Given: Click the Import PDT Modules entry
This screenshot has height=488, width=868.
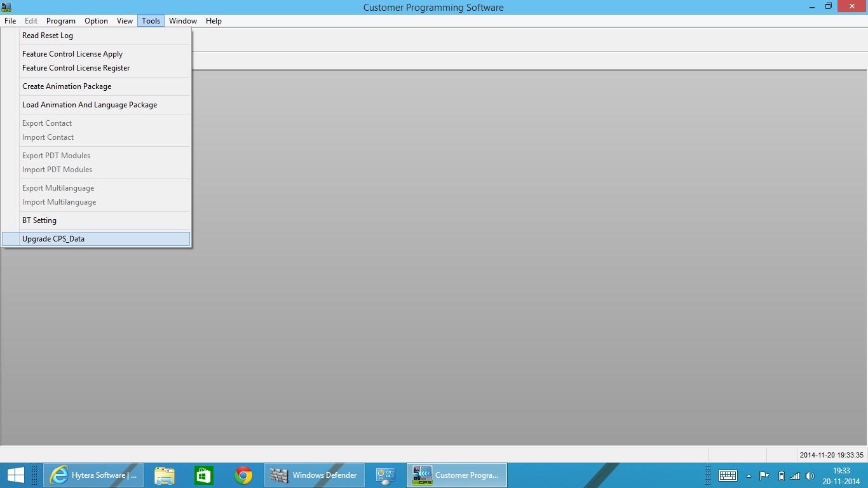Looking at the screenshot, I should click(96, 170).
